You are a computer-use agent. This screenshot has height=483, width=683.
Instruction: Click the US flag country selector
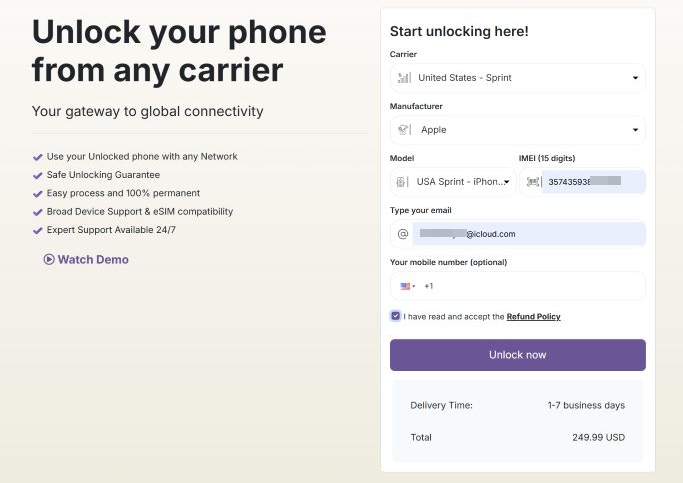(x=407, y=286)
